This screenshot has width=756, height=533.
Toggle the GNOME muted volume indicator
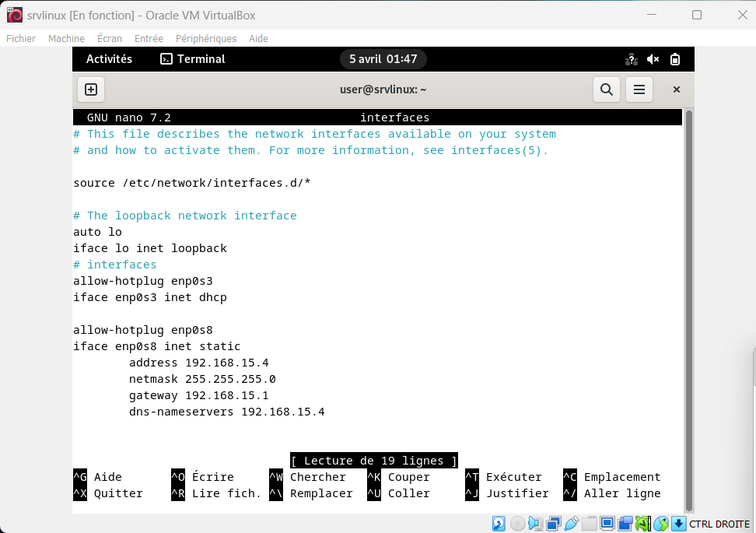(x=653, y=59)
